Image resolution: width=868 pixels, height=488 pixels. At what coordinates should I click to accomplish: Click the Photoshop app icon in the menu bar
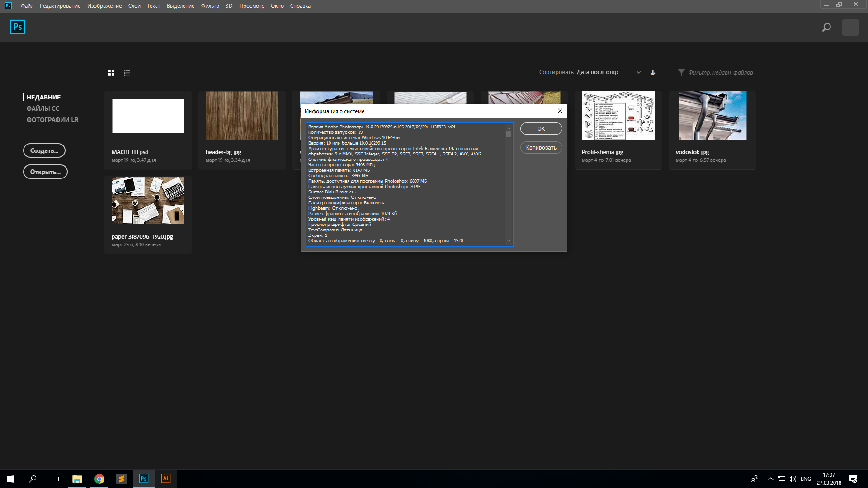[x=8, y=6]
